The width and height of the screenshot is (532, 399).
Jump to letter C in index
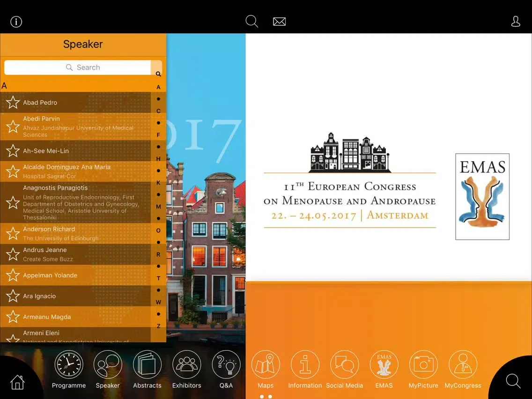click(x=158, y=111)
